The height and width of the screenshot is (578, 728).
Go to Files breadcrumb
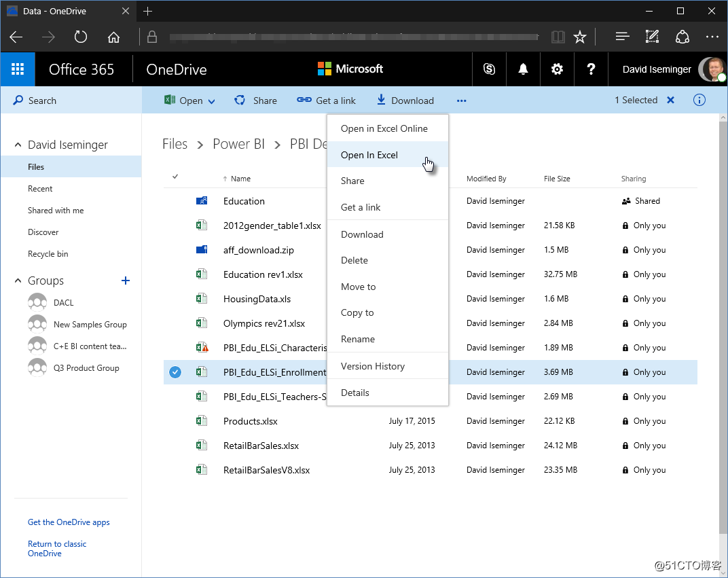point(175,145)
